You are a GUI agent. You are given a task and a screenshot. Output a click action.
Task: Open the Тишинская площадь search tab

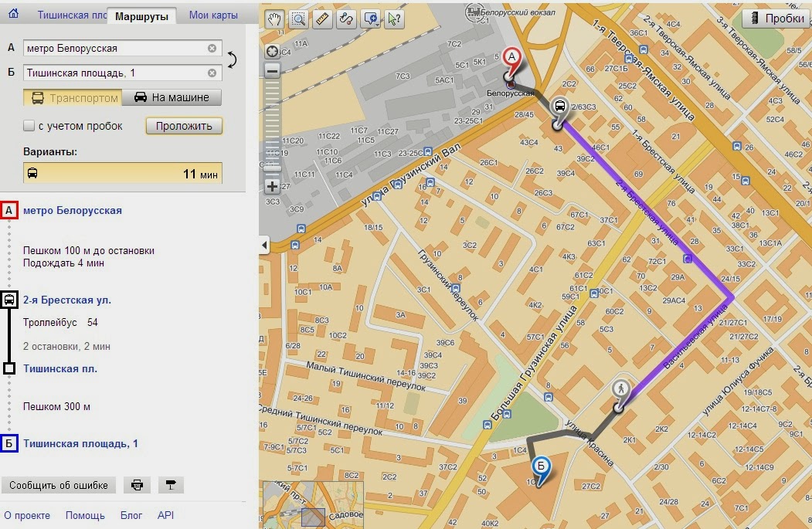[71, 15]
